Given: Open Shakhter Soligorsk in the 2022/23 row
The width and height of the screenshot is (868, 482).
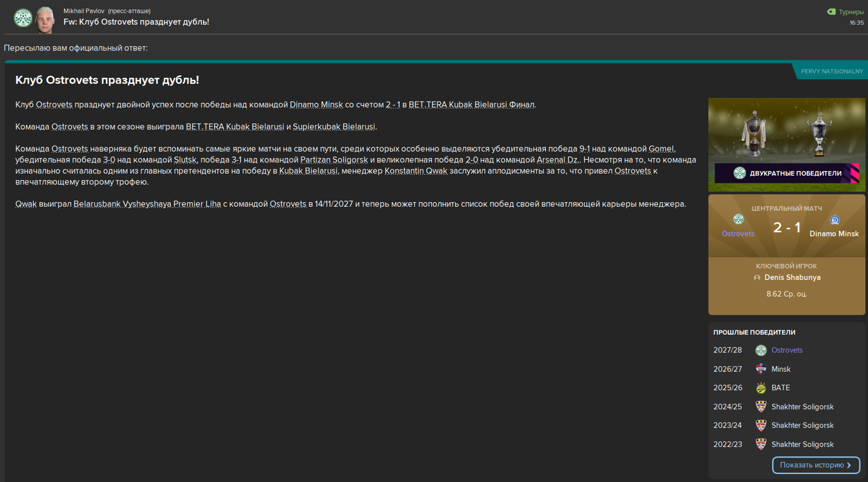Looking at the screenshot, I should click(802, 444).
